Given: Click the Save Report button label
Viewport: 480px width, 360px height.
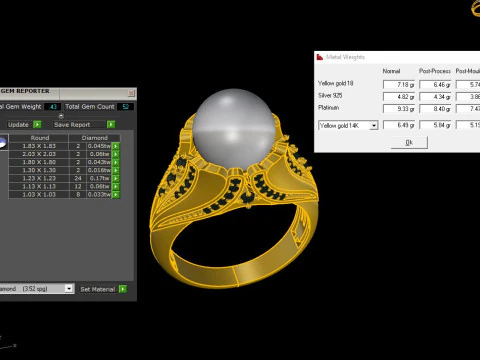Looking at the screenshot, I should 72,125.
